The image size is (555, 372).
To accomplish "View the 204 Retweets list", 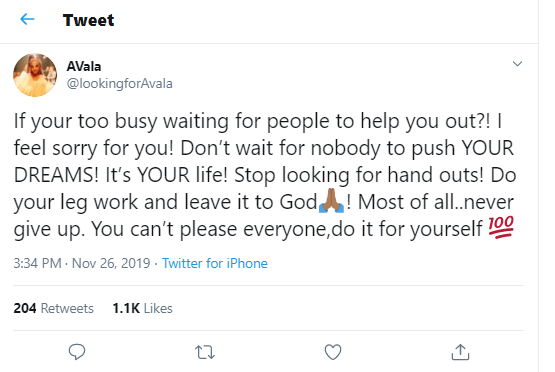I will [x=53, y=308].
